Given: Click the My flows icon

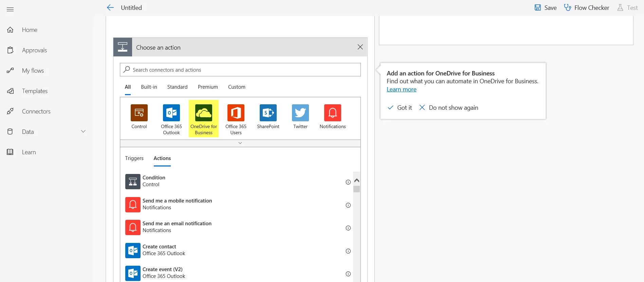Looking at the screenshot, I should pyautogui.click(x=10, y=71).
